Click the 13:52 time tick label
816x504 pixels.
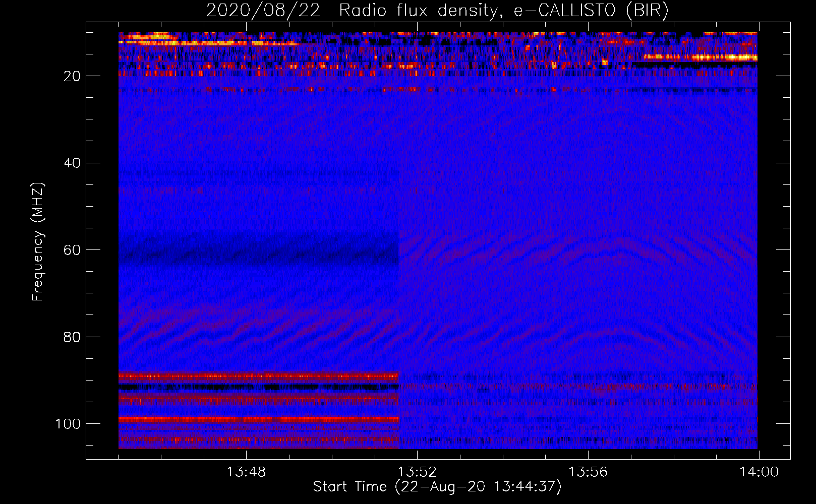[417, 472]
